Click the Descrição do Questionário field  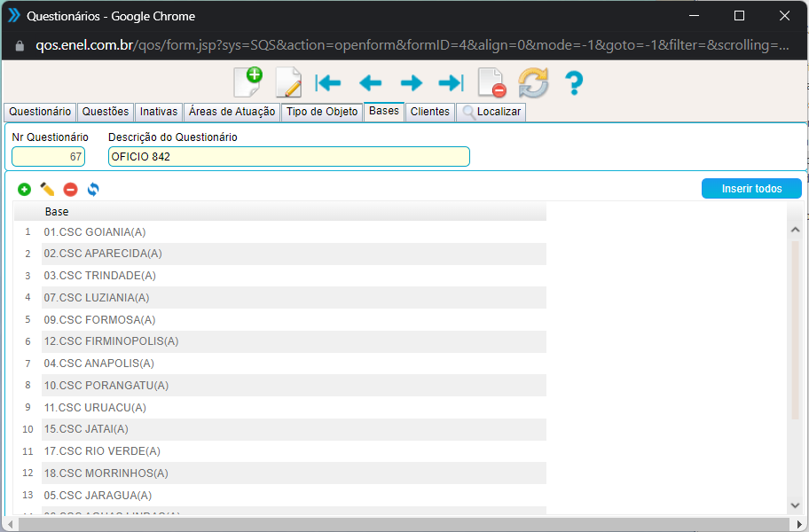click(x=288, y=157)
